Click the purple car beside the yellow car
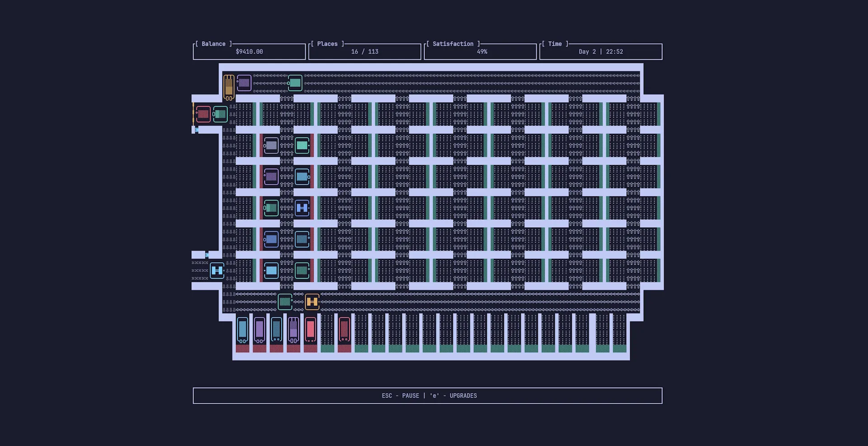This screenshot has height=446, width=868. point(244,83)
